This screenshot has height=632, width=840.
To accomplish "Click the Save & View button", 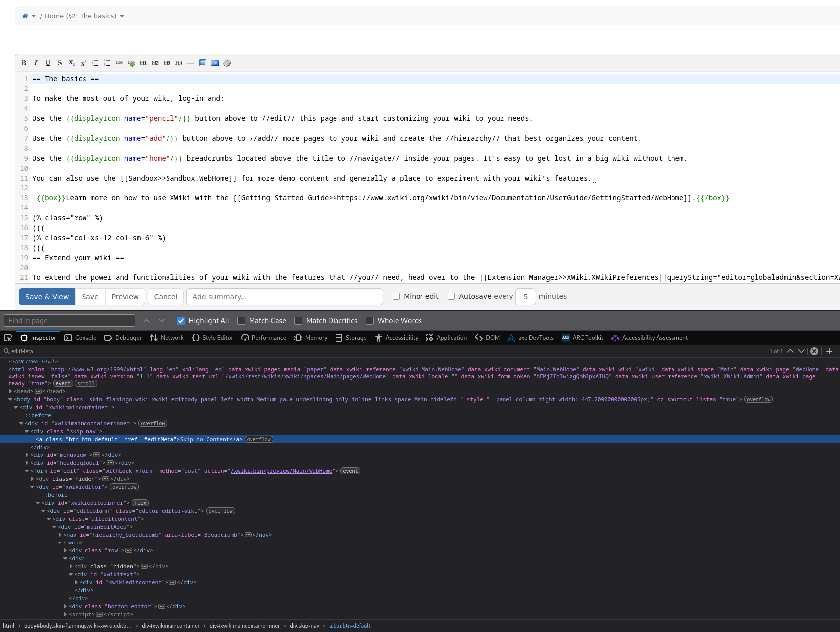I will coord(47,297).
